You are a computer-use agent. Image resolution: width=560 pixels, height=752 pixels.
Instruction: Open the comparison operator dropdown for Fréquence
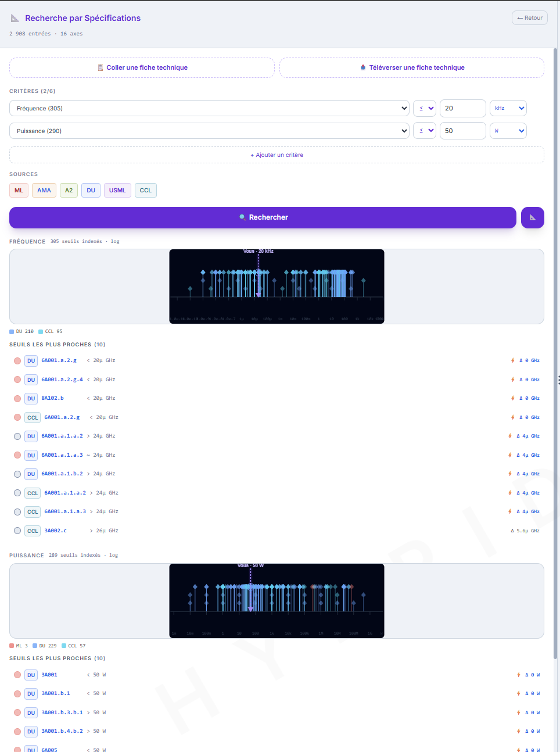point(425,108)
